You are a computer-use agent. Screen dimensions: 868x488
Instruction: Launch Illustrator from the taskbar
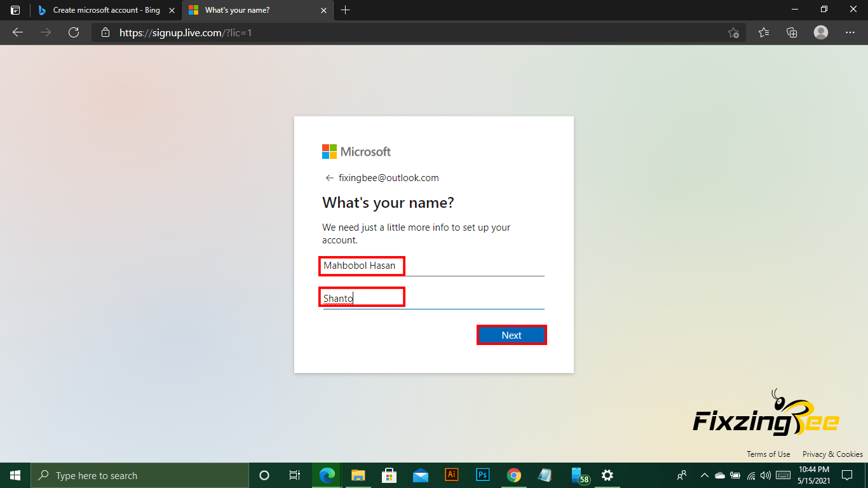(x=452, y=475)
